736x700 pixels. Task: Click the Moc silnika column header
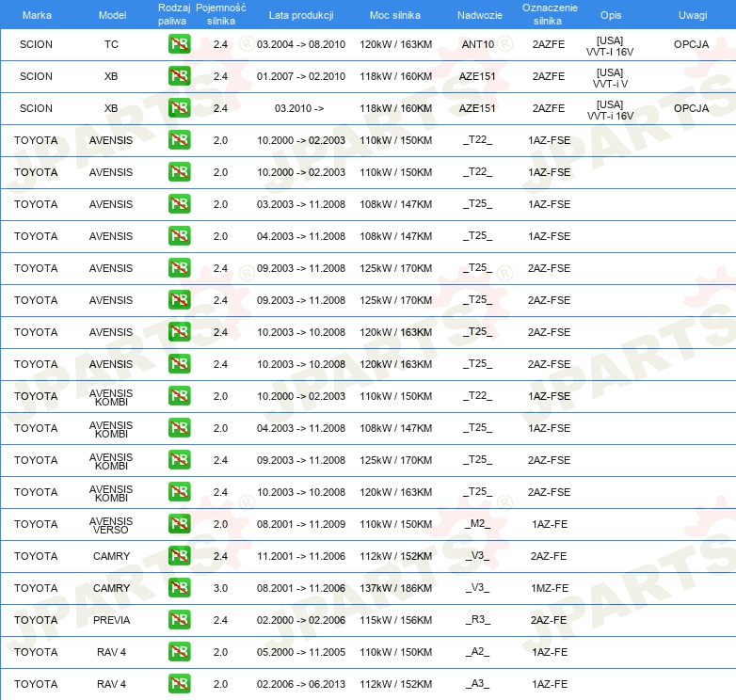point(395,15)
